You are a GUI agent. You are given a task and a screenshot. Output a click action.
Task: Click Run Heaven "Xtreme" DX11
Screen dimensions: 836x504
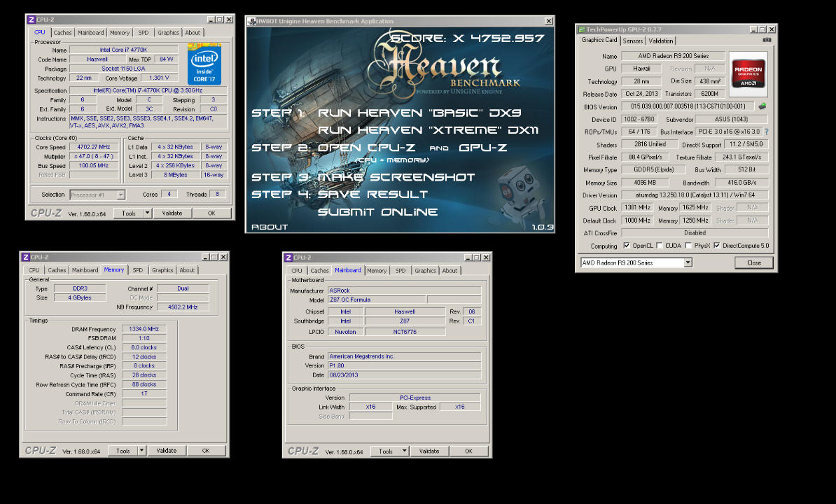point(428,130)
